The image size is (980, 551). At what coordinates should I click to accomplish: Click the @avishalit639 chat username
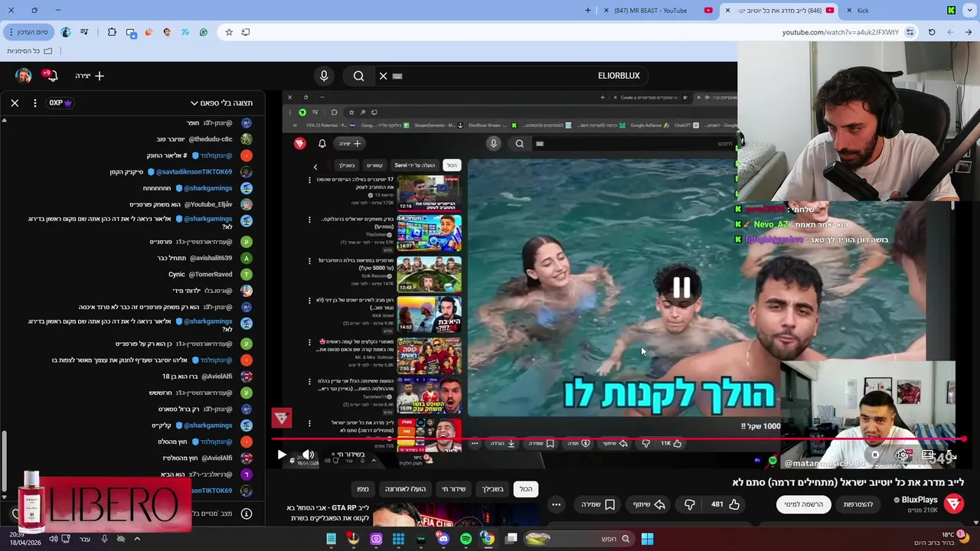[210, 258]
